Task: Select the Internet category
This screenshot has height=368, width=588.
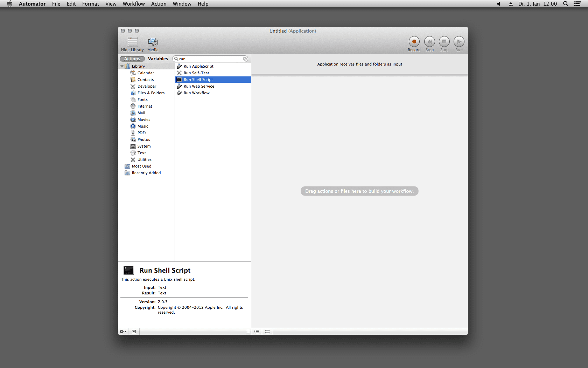Action: point(146,106)
